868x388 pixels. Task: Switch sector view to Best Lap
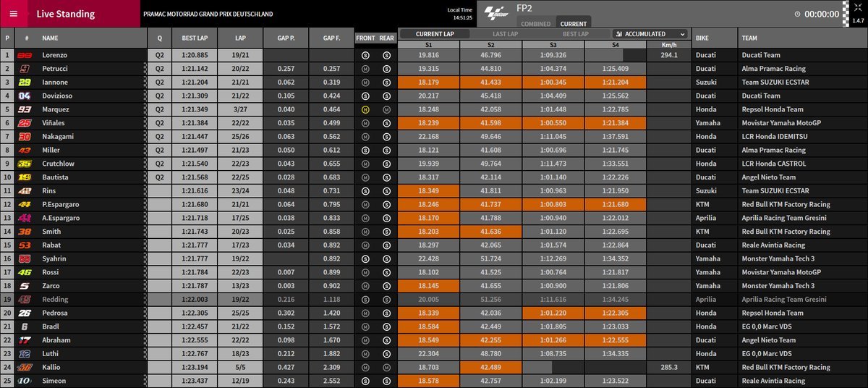click(x=575, y=34)
